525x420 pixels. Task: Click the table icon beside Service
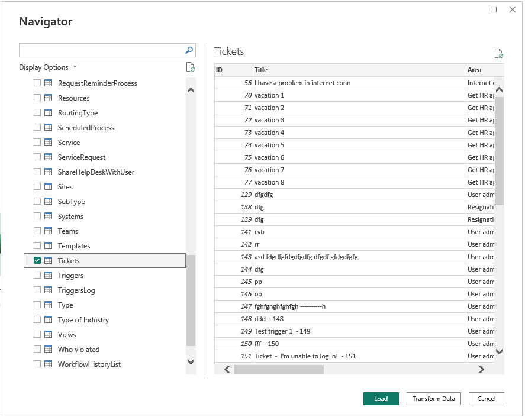point(49,143)
